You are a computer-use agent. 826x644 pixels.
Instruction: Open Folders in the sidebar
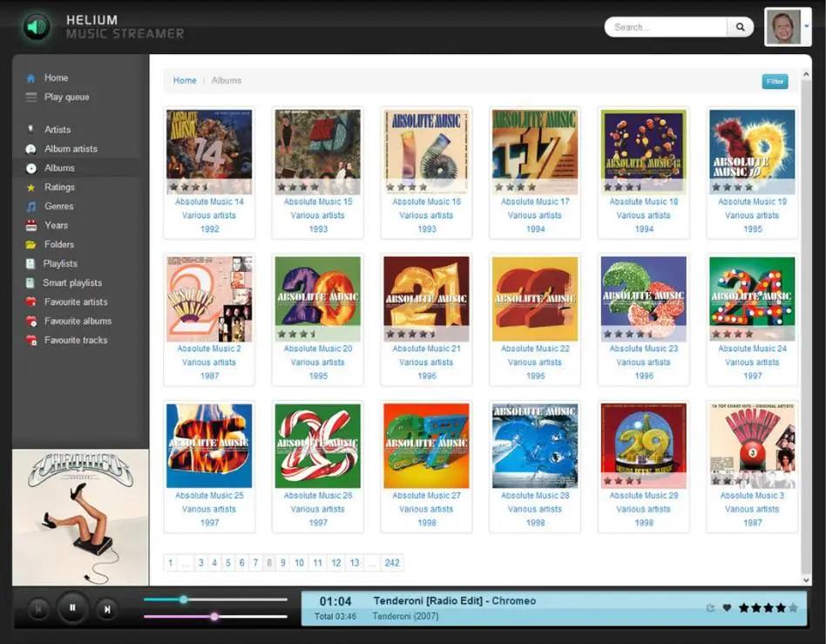[59, 245]
